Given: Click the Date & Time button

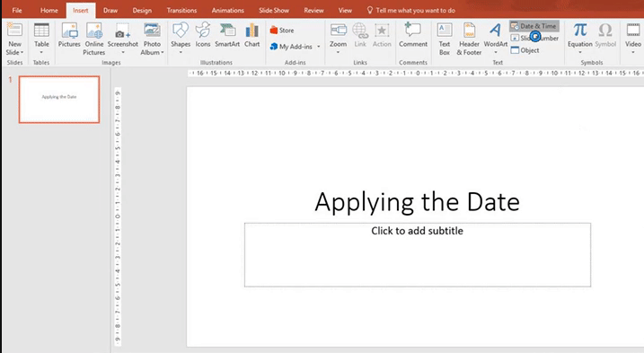Looking at the screenshot, I should [x=534, y=26].
